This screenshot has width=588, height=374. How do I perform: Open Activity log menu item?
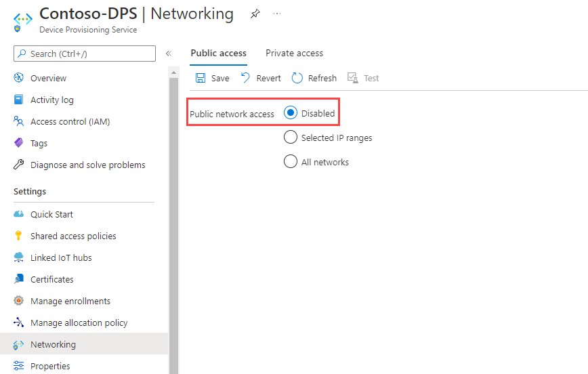pyautogui.click(x=52, y=100)
